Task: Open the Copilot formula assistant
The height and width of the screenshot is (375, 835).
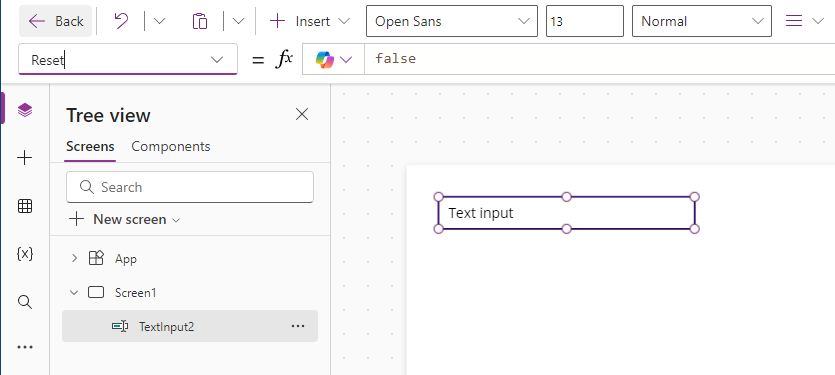Action: tap(325, 60)
